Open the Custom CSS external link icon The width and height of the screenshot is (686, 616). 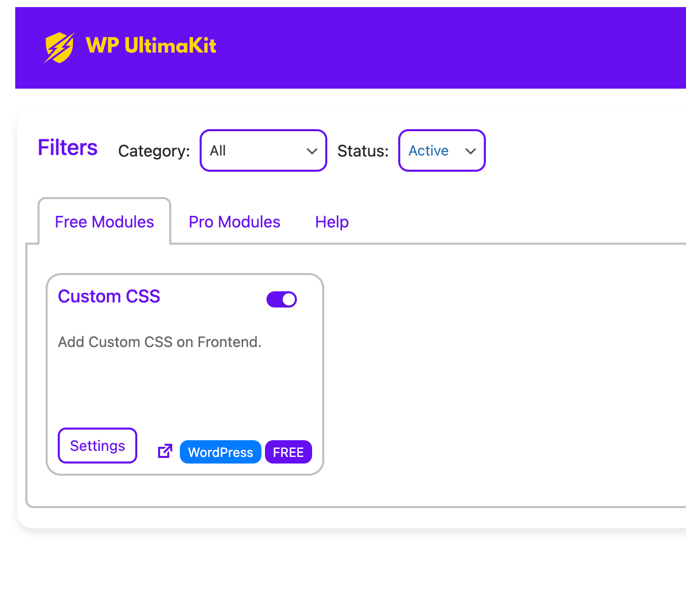(x=165, y=451)
